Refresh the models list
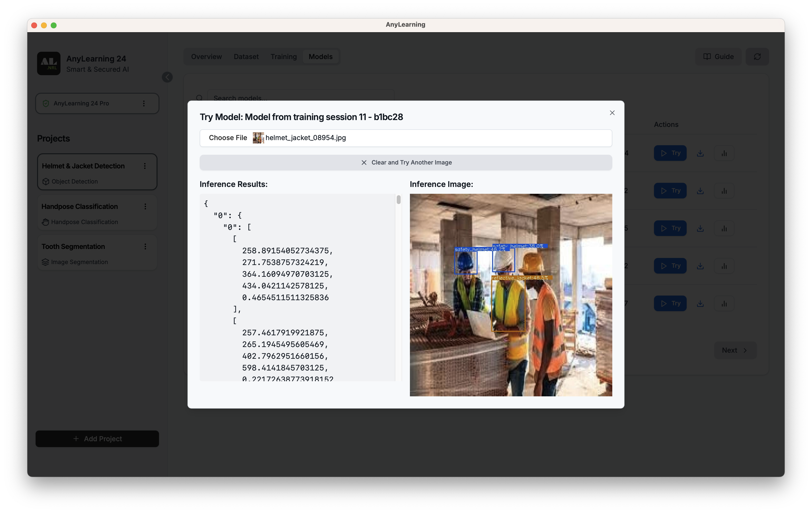This screenshot has height=513, width=812. [757, 56]
